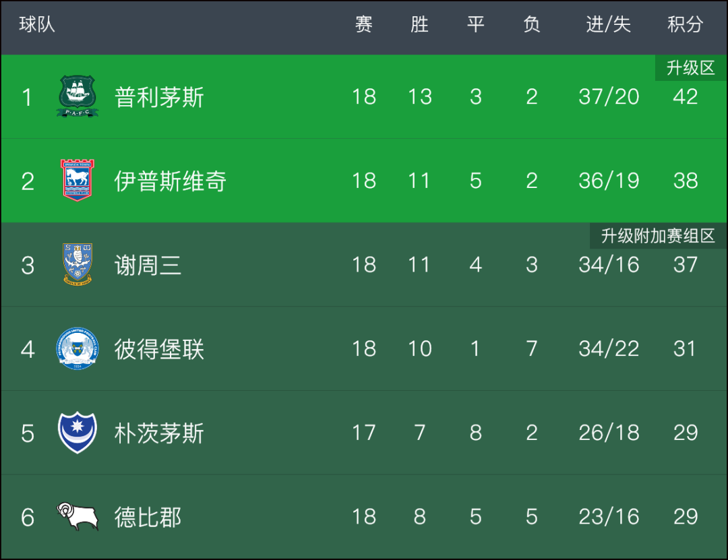Screen dimensions: 728x560
Task: Click the 赛 matches played header
Action: [x=363, y=24]
